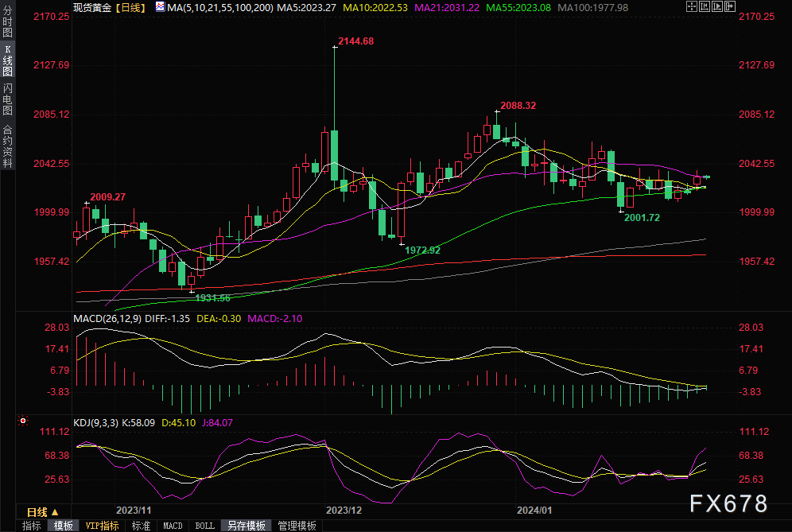Open the VIP指标 tab
The image size is (792, 532).
[102, 526]
